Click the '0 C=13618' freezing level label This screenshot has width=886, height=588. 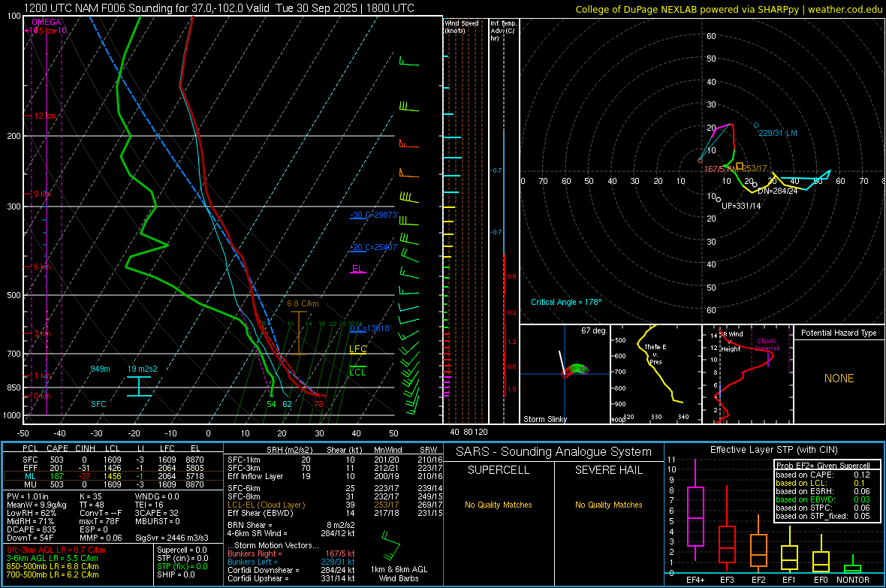click(370, 328)
